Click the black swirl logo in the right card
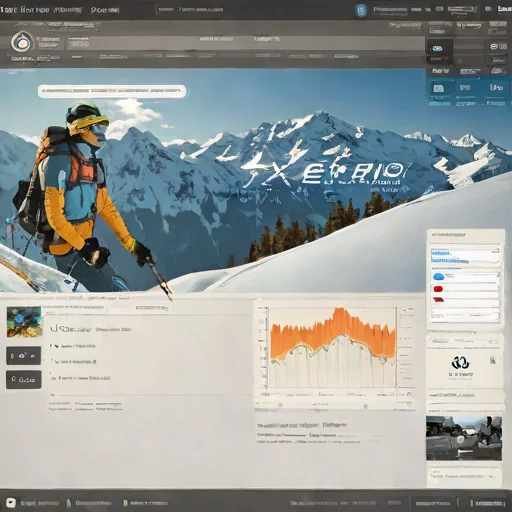Image resolution: width=512 pixels, height=512 pixels. pyautogui.click(x=461, y=362)
